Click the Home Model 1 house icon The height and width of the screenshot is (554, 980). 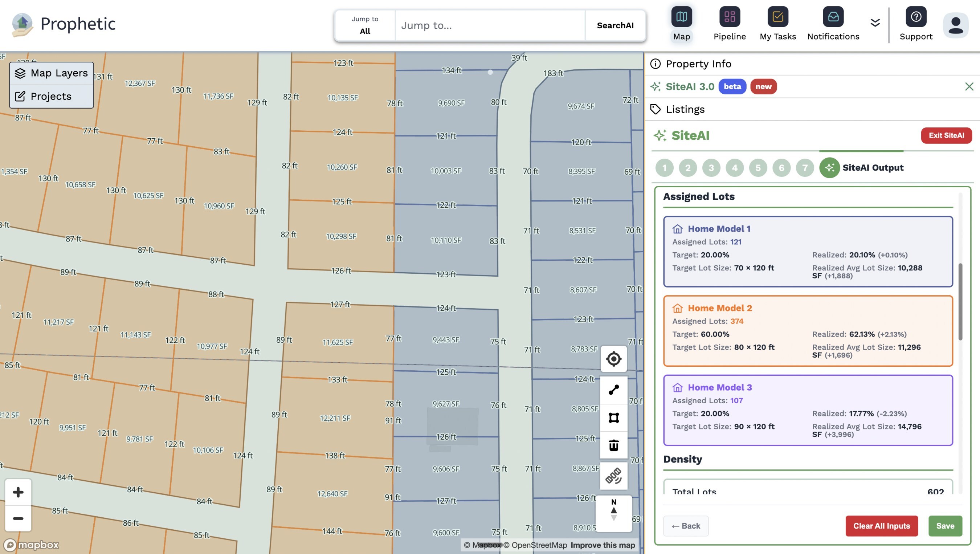coord(677,229)
